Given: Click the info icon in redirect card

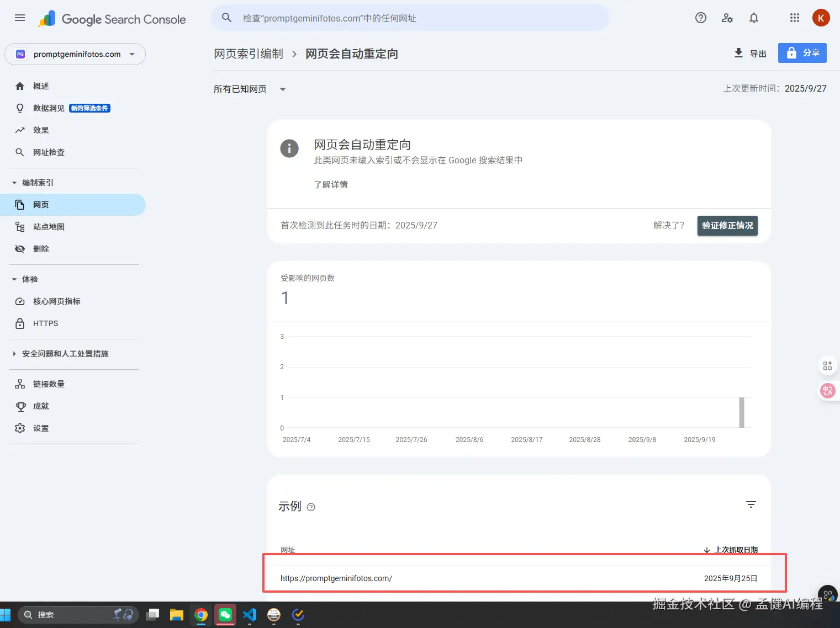Looking at the screenshot, I should coord(289,148).
